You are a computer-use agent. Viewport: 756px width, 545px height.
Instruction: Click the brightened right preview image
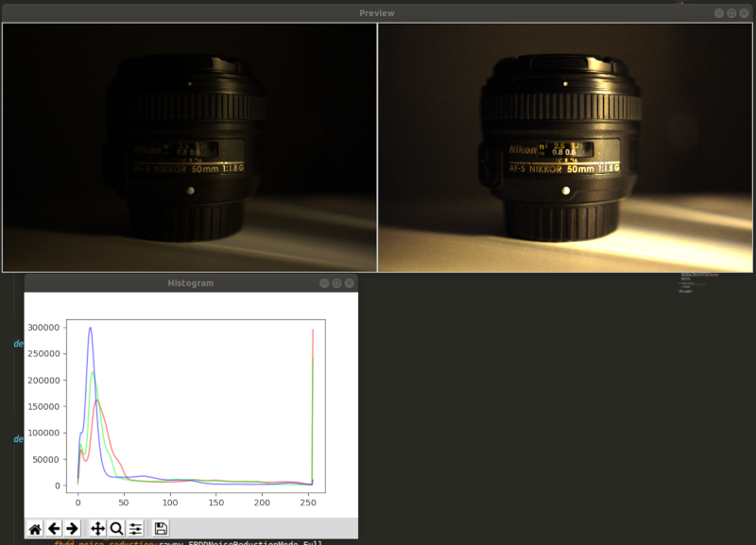tap(565, 147)
